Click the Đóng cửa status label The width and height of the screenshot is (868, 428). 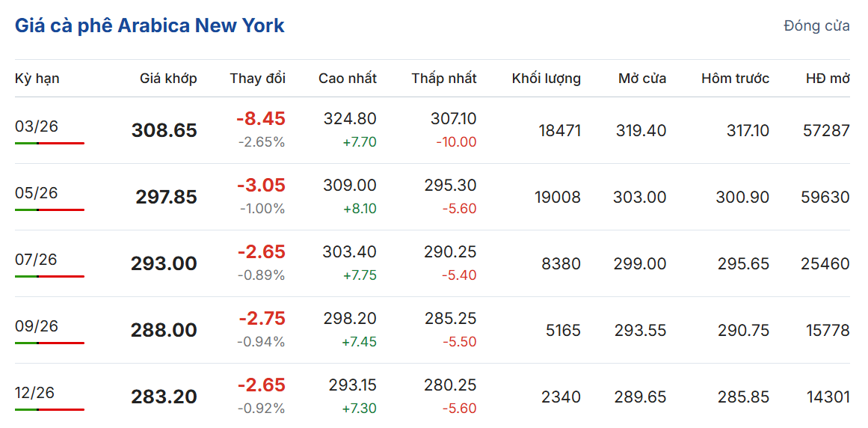point(816,26)
